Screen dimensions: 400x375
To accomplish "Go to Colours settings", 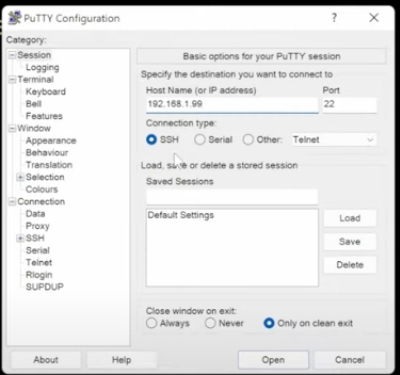I will pos(42,189).
